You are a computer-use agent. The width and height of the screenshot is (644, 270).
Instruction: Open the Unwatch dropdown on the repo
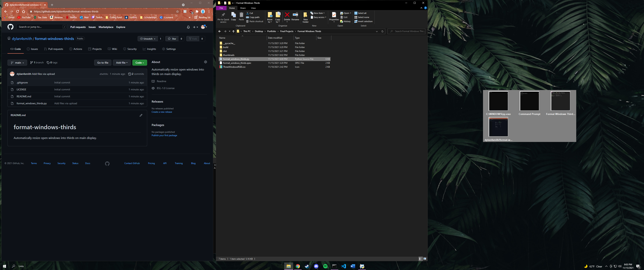pos(148,39)
